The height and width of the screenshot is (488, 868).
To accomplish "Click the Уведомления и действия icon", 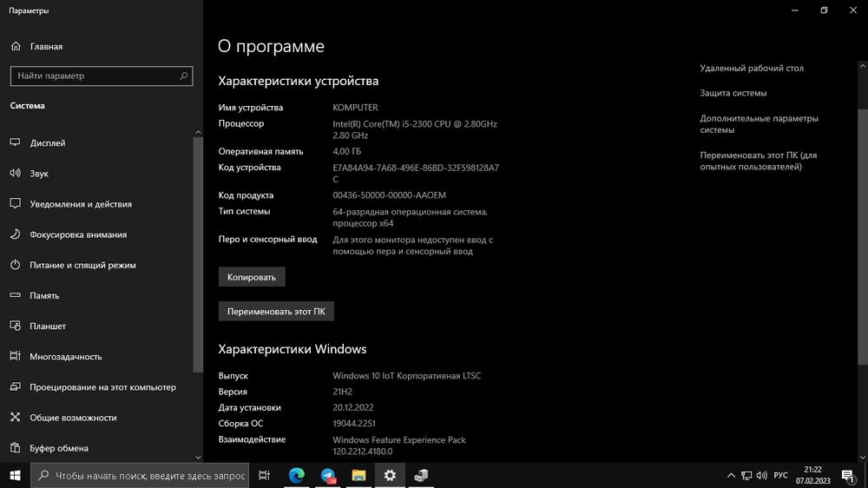I will point(15,204).
